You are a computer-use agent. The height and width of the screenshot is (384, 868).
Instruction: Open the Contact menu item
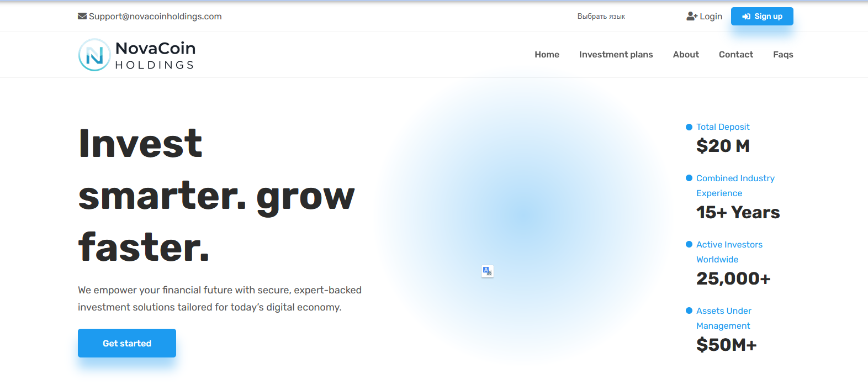735,55
